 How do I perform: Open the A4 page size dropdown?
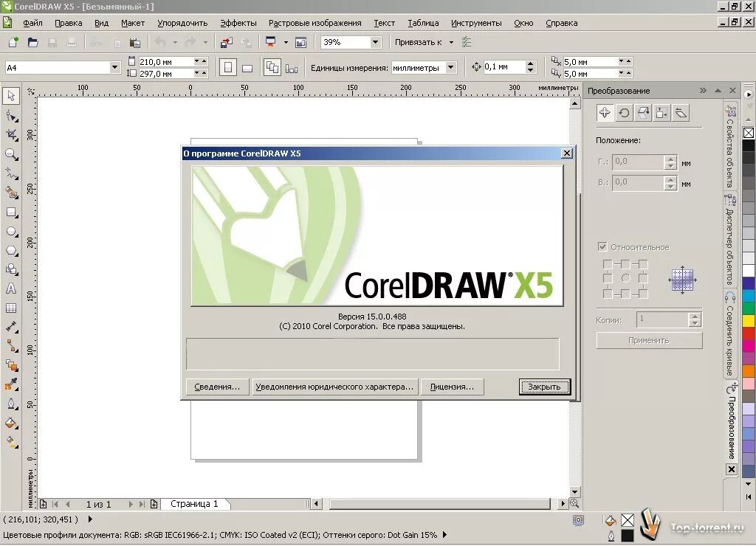tap(114, 67)
